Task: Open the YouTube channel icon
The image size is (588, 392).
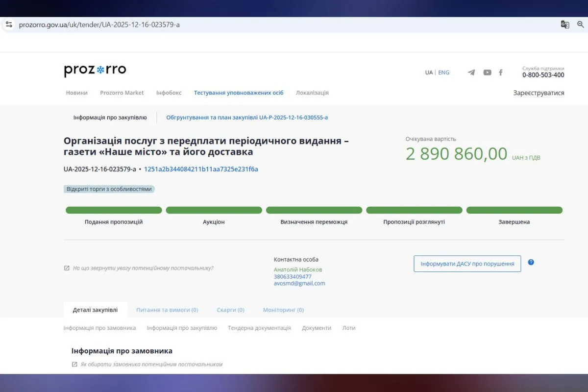Action: coord(487,72)
